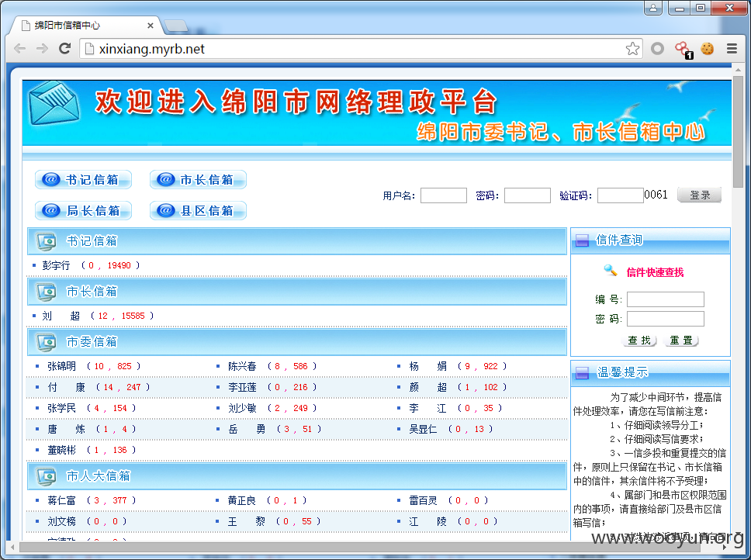Focus the 编号 letter number field

665,299
